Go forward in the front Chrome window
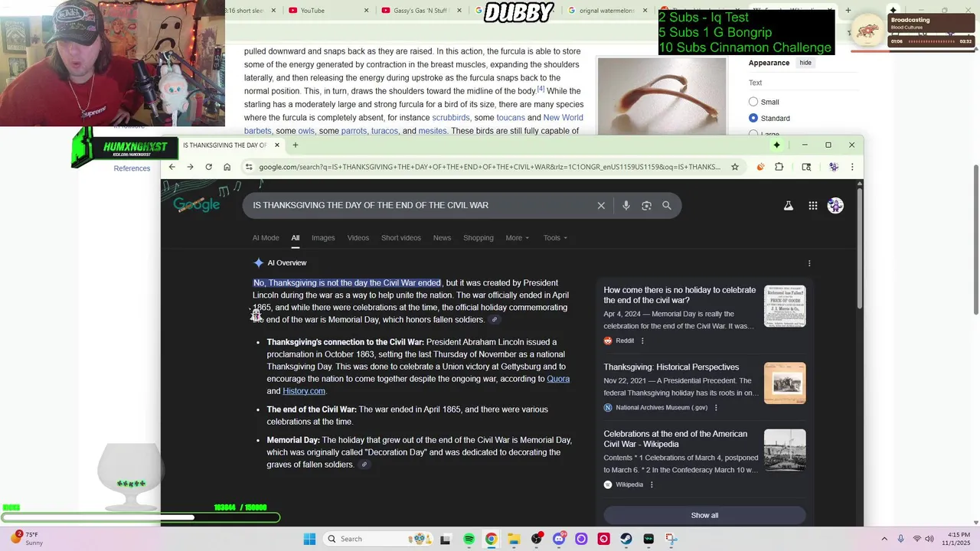Viewport: 980px width, 551px height. tap(190, 167)
